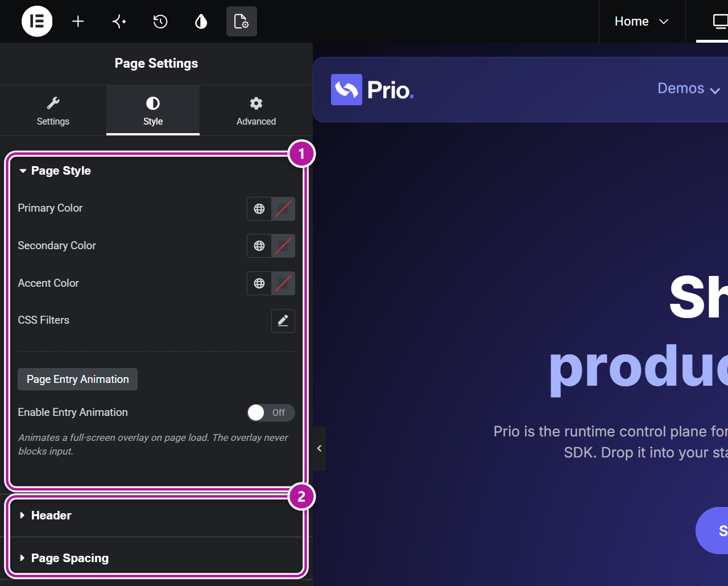Image resolution: width=728 pixels, height=586 pixels.
Task: Click the globe icon for Secondary Color
Action: pos(259,246)
